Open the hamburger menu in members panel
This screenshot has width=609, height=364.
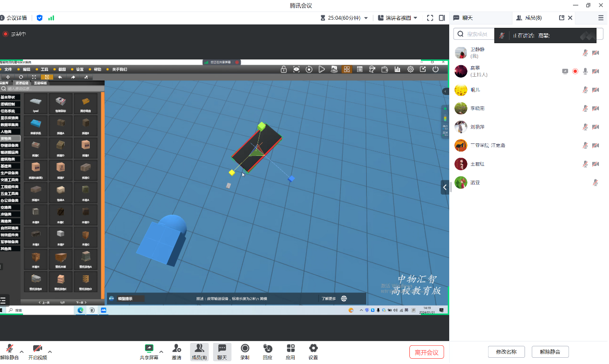[x=601, y=18]
